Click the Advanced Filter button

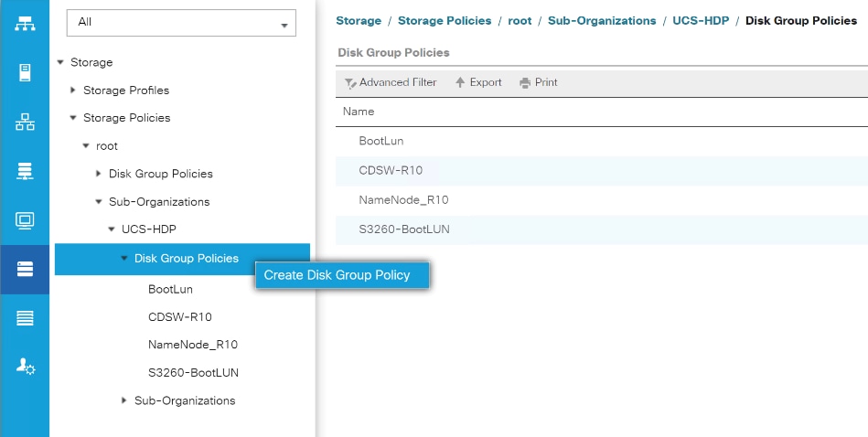tap(391, 82)
